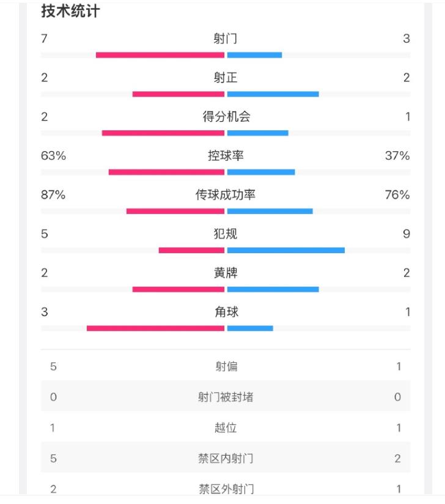
Task: Select the 射门 stat label
Action: click(x=226, y=39)
